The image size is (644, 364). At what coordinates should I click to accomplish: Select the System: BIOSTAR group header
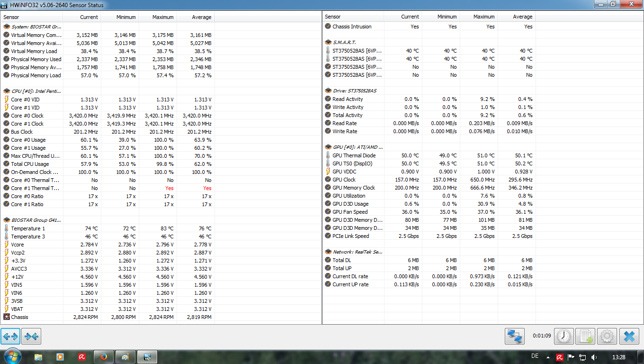click(x=107, y=27)
